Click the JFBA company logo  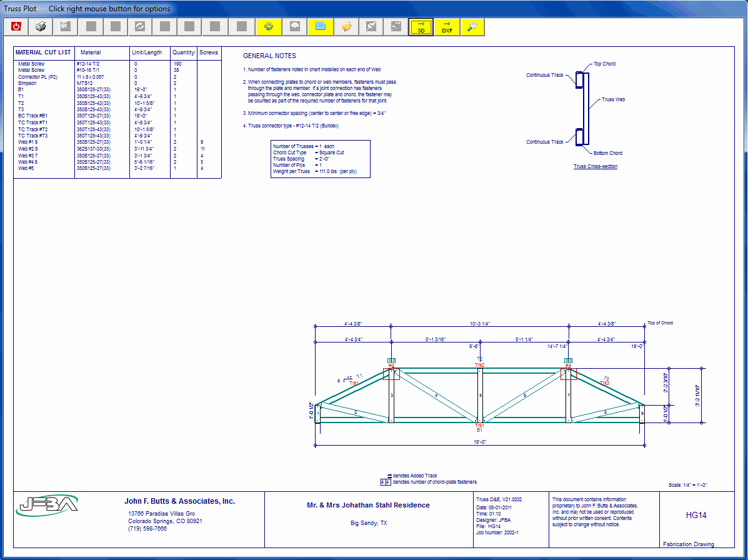coord(47,504)
